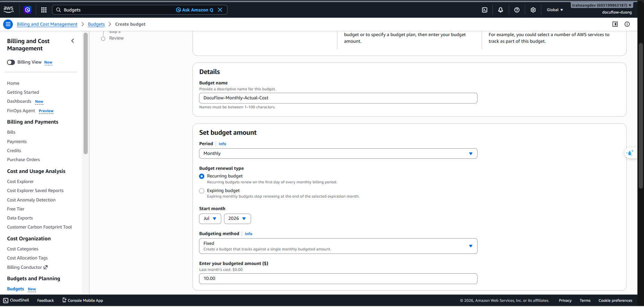
Task: Click the Feedback footer link
Action: coord(45,300)
